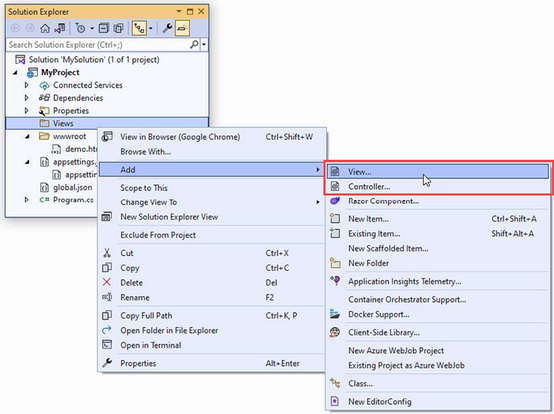Image resolution: width=554 pixels, height=414 pixels.
Task: Click the grayed Back arrow in toolbar
Action: click(15, 28)
